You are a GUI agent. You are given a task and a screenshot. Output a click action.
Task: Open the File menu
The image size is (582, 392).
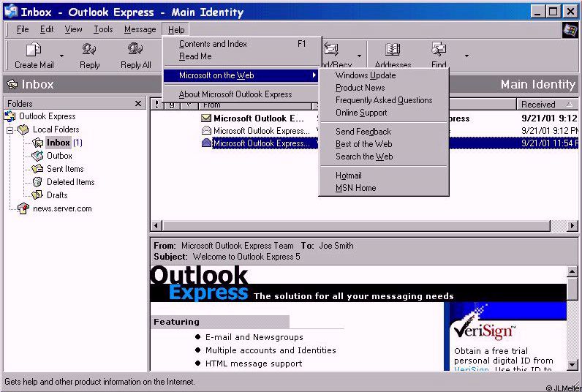pyautogui.click(x=23, y=29)
